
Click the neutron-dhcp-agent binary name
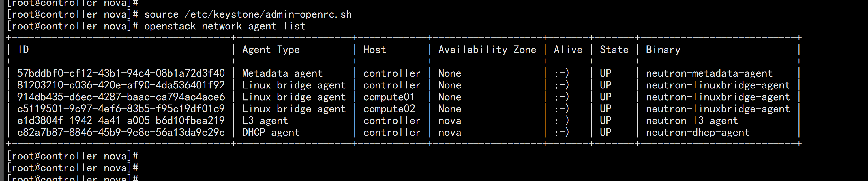698,132
